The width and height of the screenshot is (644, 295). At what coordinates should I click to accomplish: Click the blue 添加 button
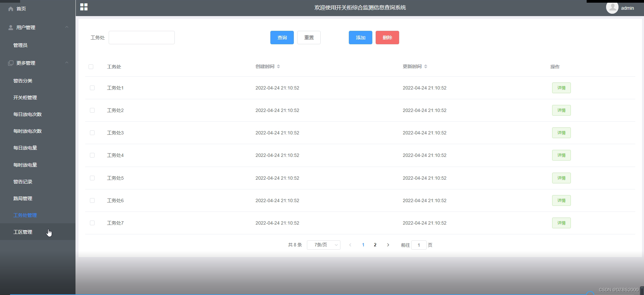coord(361,38)
